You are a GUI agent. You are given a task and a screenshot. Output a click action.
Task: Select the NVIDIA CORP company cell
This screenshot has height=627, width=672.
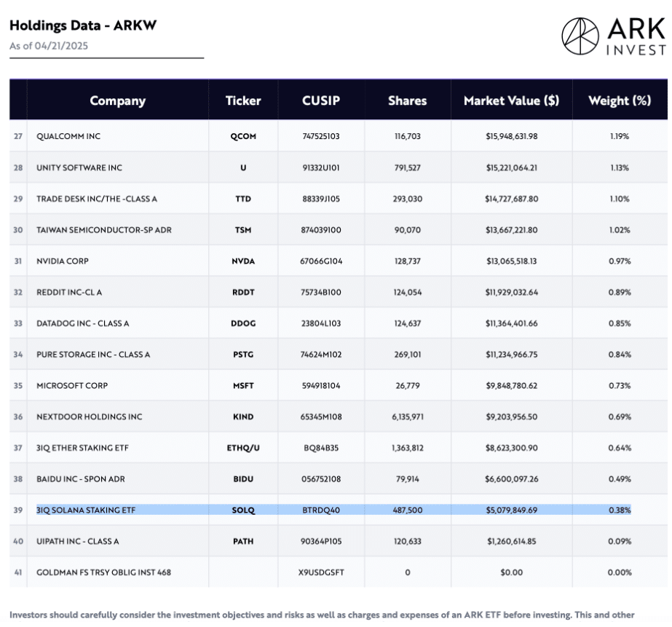[62, 261]
